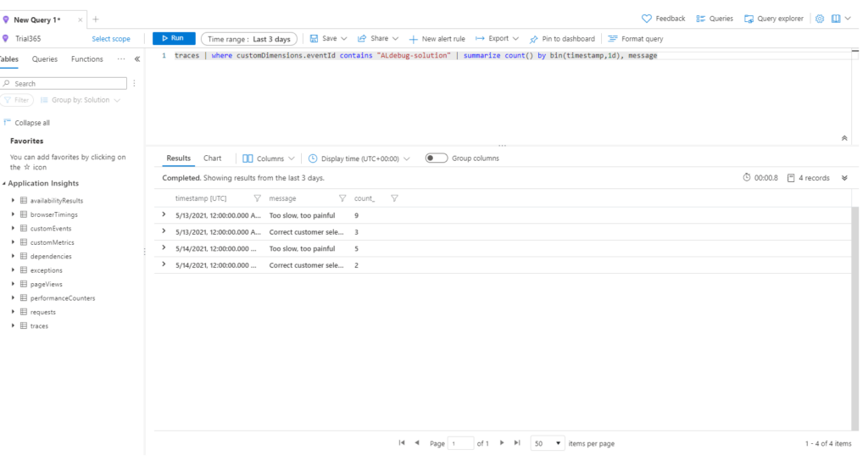868x461 pixels.
Task: Go to next results page
Action: [x=502, y=442]
